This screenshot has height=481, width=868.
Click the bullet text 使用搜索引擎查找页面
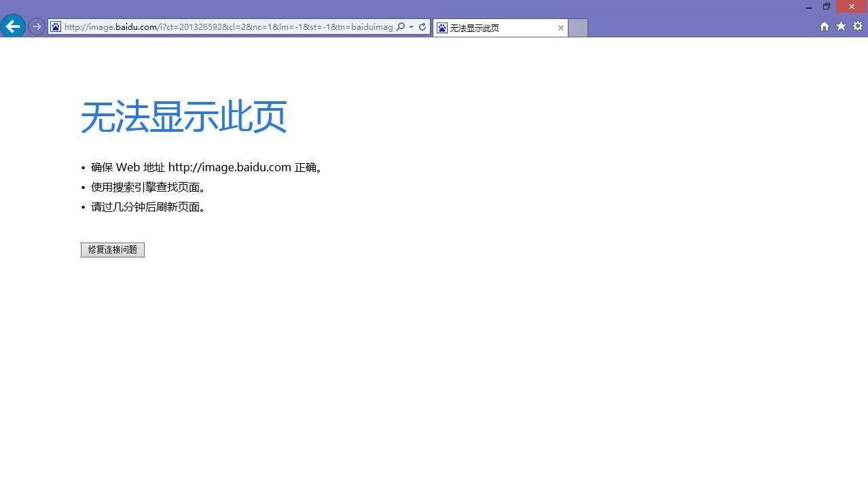[149, 187]
